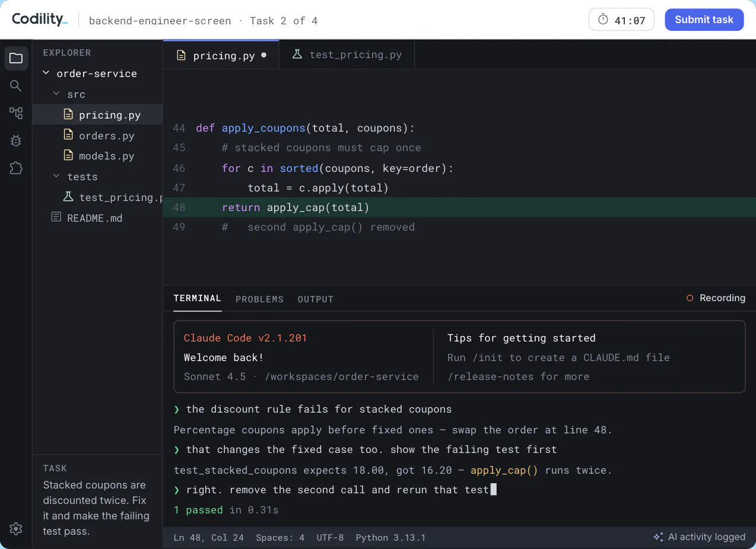Image resolution: width=756 pixels, height=549 pixels.
Task: Click 'Tips for getting started' heading
Action: pos(522,338)
